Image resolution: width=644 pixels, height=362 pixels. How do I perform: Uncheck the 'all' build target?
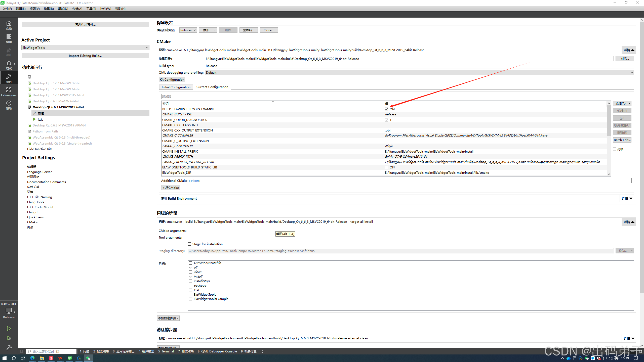191,267
